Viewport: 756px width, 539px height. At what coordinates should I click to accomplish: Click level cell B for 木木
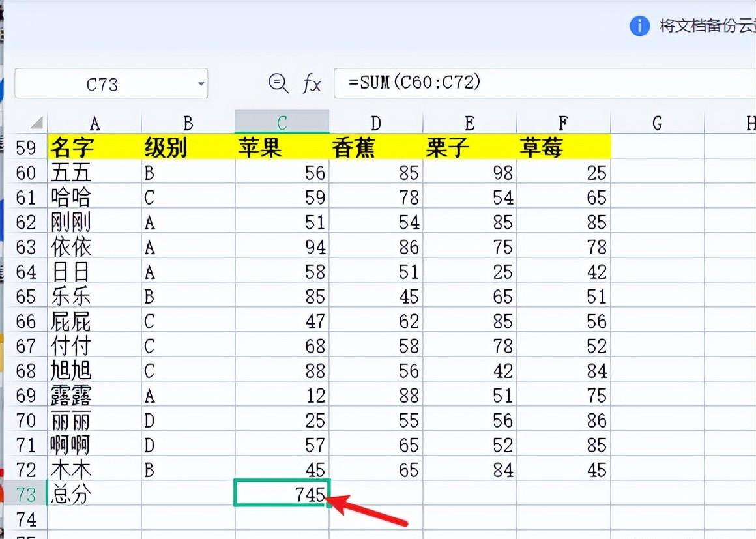pos(188,469)
